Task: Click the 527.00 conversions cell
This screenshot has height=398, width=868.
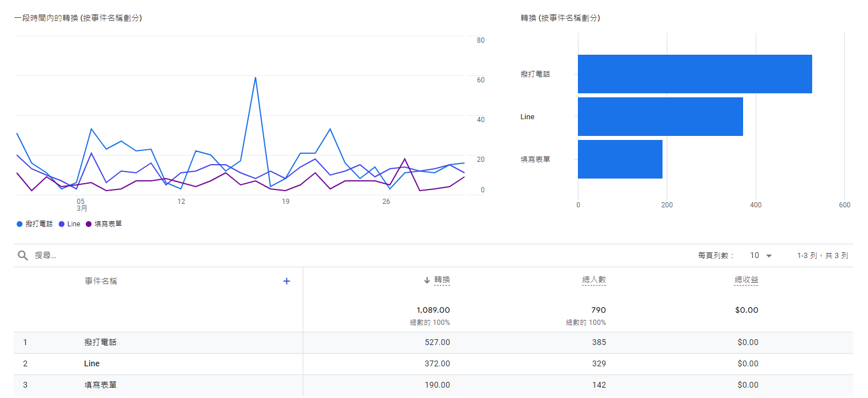Action: 437,343
